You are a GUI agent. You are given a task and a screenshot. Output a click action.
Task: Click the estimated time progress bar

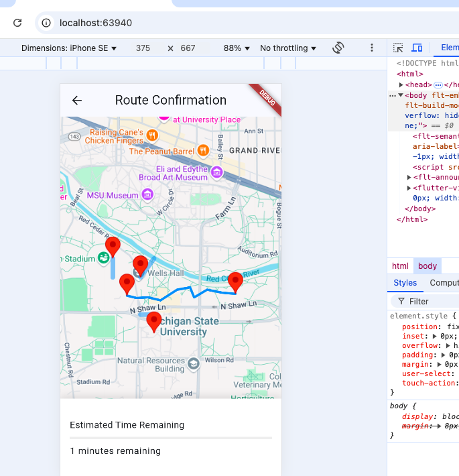(x=171, y=438)
